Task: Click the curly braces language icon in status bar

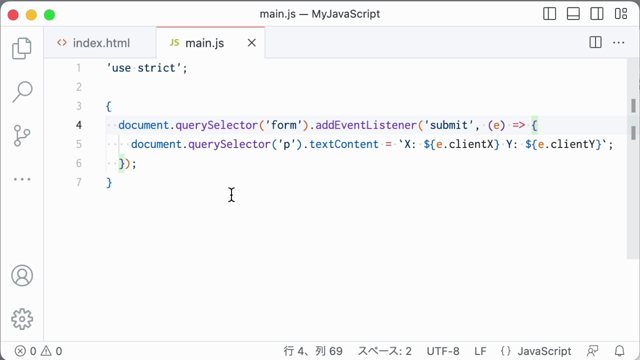Action: tap(506, 351)
